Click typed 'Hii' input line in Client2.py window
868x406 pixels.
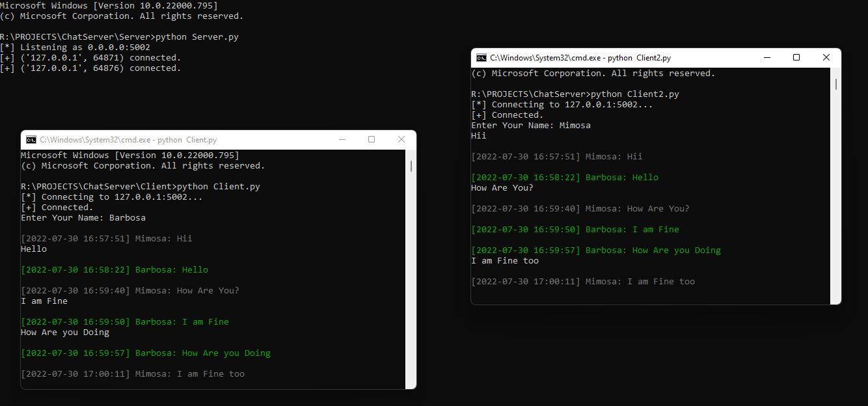(x=479, y=136)
